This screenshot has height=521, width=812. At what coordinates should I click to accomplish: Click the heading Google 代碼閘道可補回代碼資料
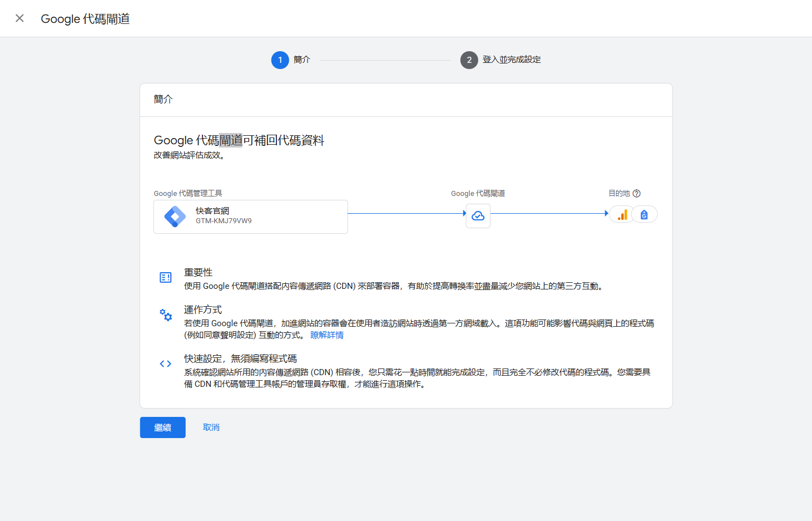coord(239,140)
